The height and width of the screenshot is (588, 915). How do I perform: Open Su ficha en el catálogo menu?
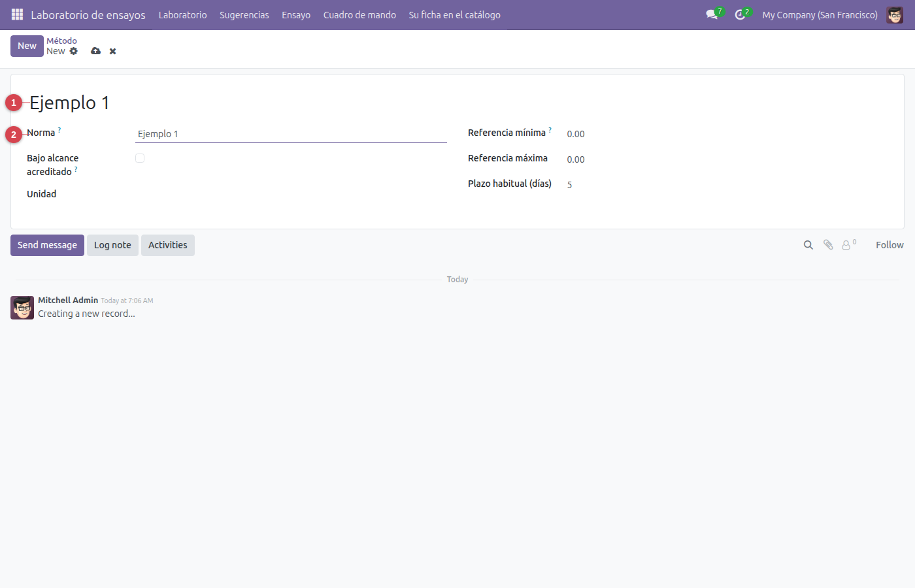[x=455, y=14]
